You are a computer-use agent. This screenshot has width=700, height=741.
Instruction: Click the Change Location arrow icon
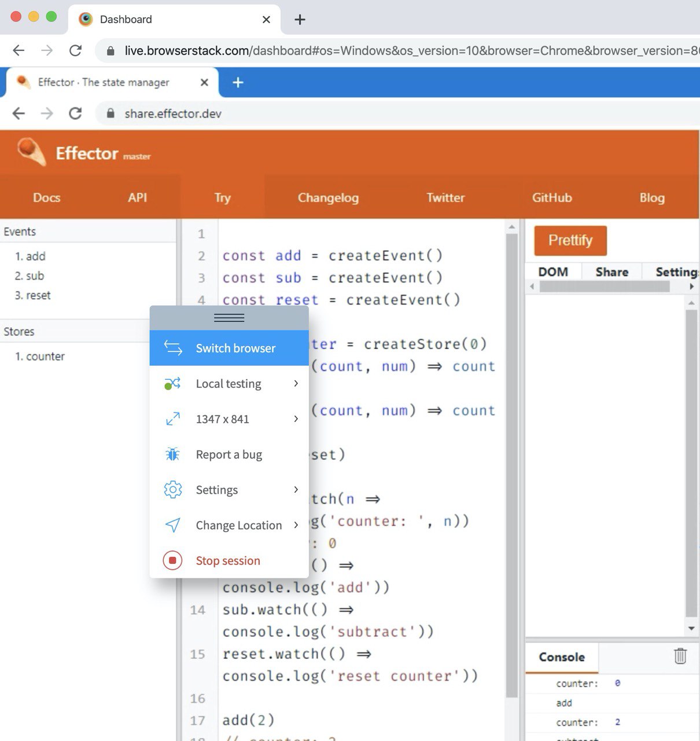click(173, 525)
